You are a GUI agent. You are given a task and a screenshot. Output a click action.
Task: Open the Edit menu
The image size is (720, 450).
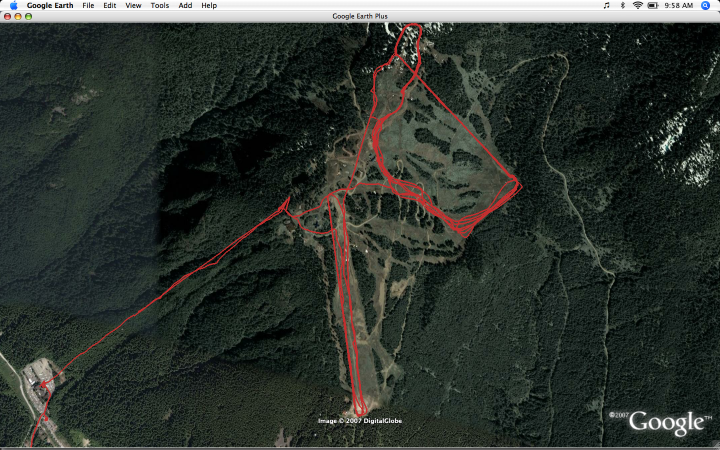(109, 6)
